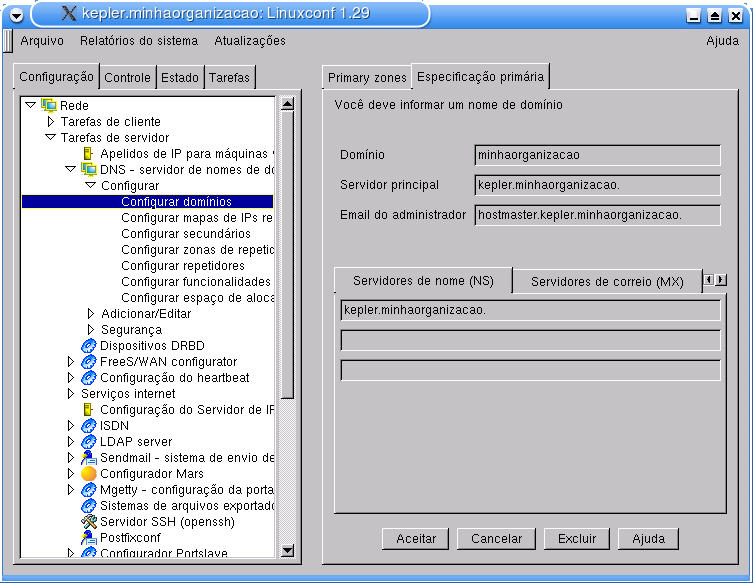Viewport: 753px width, 583px height.
Task: Click the Mgetty icon
Action: [89, 490]
